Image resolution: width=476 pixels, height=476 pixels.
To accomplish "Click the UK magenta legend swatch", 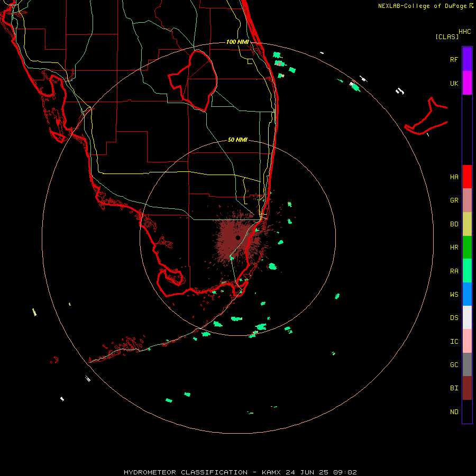I will click(467, 83).
